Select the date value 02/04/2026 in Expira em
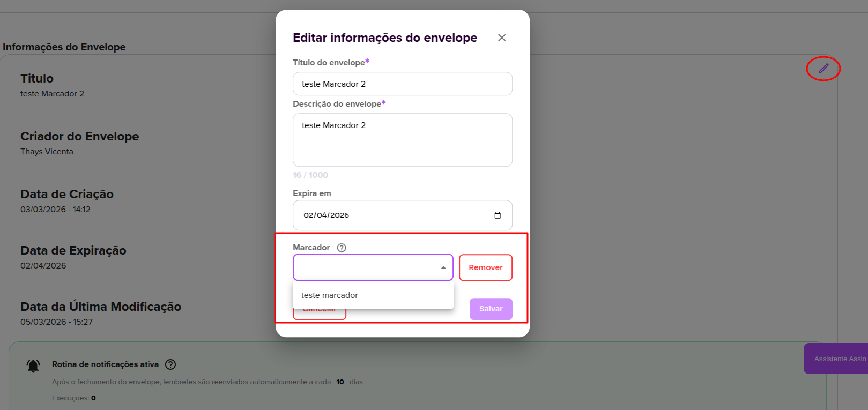The image size is (868, 410). (325, 215)
